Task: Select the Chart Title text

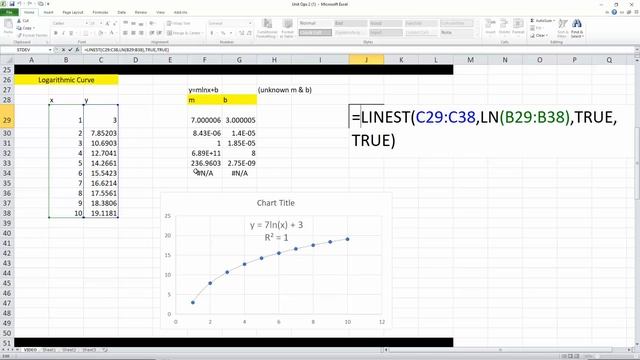Action: click(276, 203)
